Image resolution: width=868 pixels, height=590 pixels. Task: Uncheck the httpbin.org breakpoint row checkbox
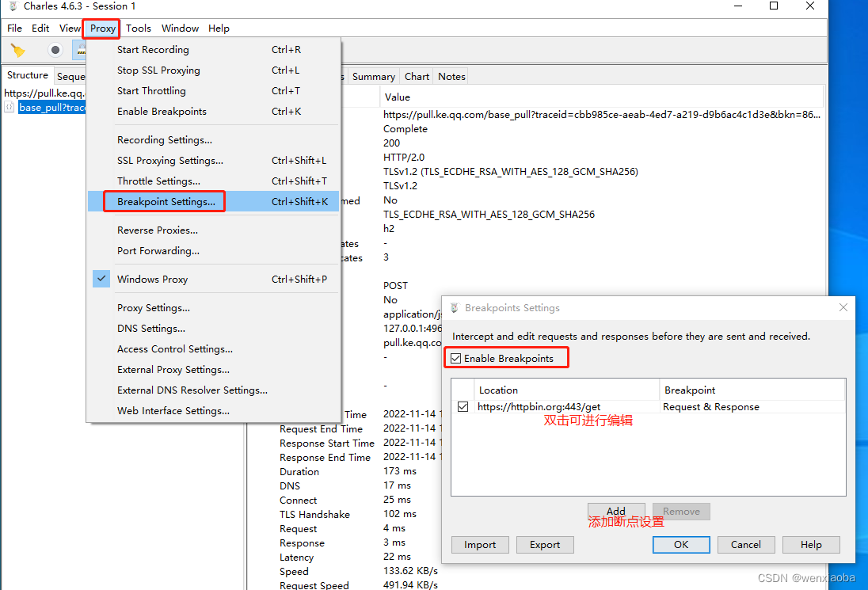463,407
